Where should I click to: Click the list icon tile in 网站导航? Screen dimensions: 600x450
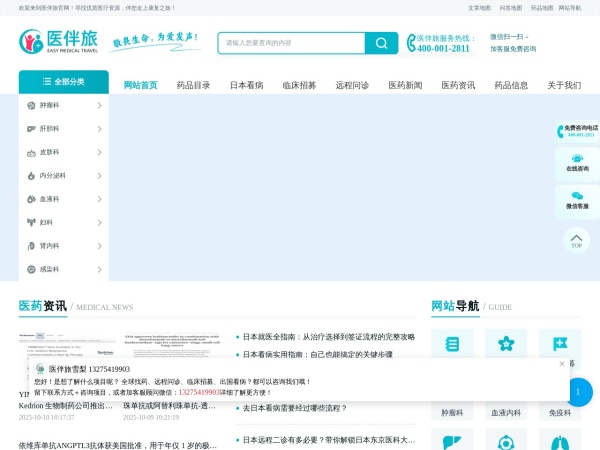(452, 344)
